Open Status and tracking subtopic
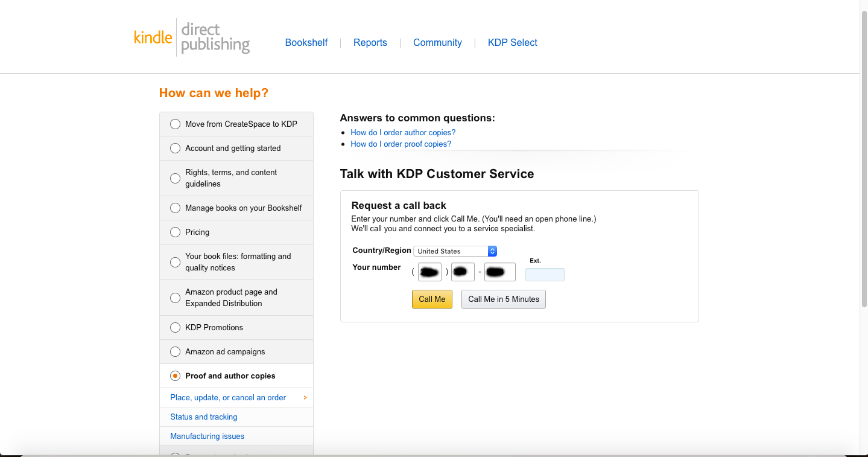Image resolution: width=868 pixels, height=457 pixels. click(204, 417)
